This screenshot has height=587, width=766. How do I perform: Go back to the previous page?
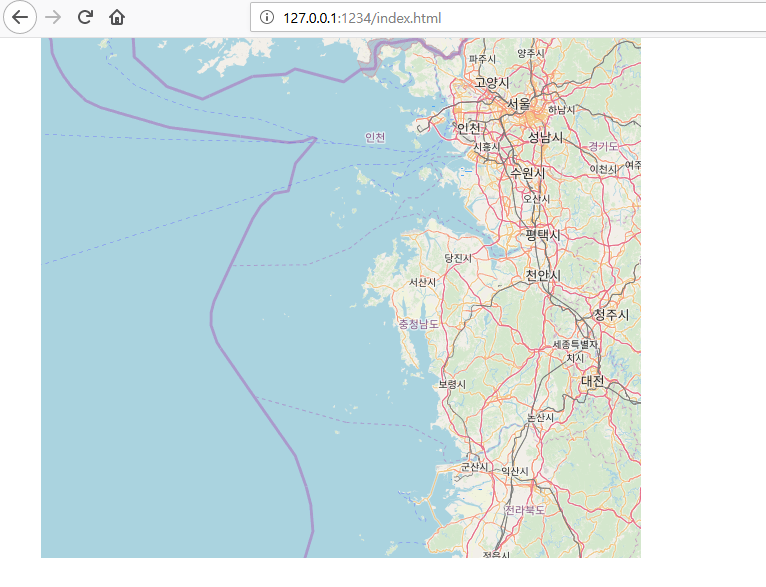click(x=20, y=17)
